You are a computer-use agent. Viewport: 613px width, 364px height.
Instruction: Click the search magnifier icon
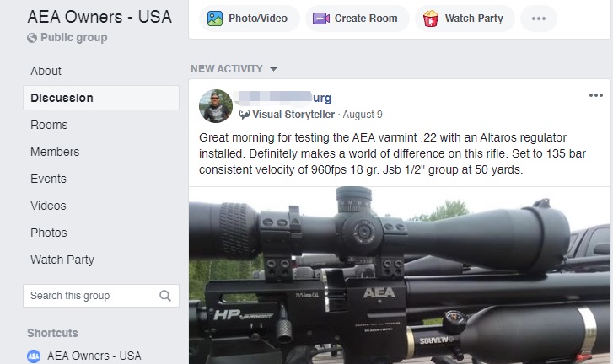[x=165, y=296]
